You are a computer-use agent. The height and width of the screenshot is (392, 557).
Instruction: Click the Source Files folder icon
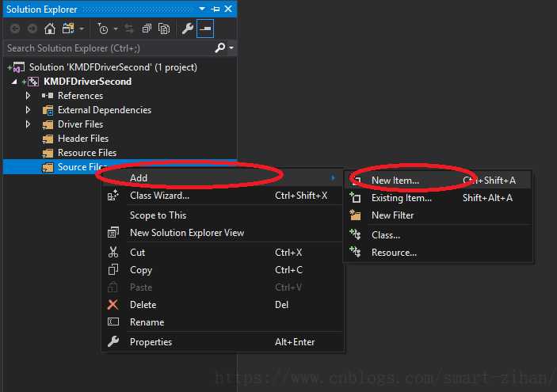[x=48, y=167]
